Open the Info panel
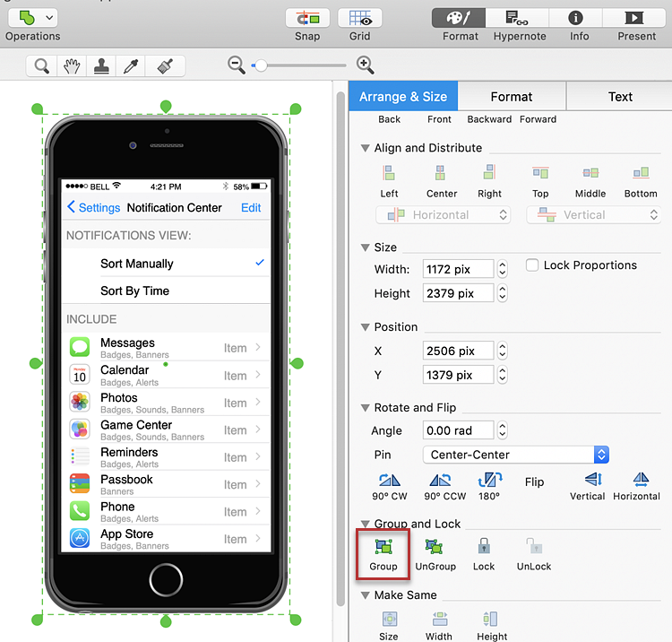This screenshot has height=642, width=672. point(575,18)
